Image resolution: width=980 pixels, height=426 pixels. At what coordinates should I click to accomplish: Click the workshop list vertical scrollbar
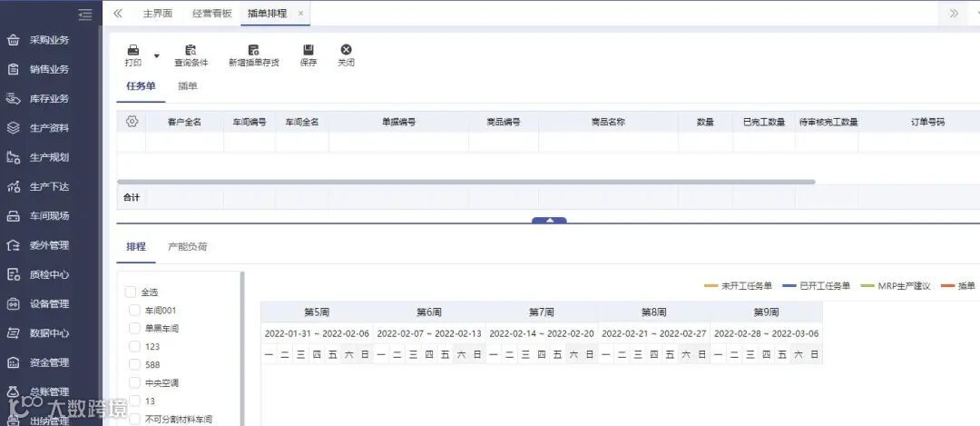[242, 349]
